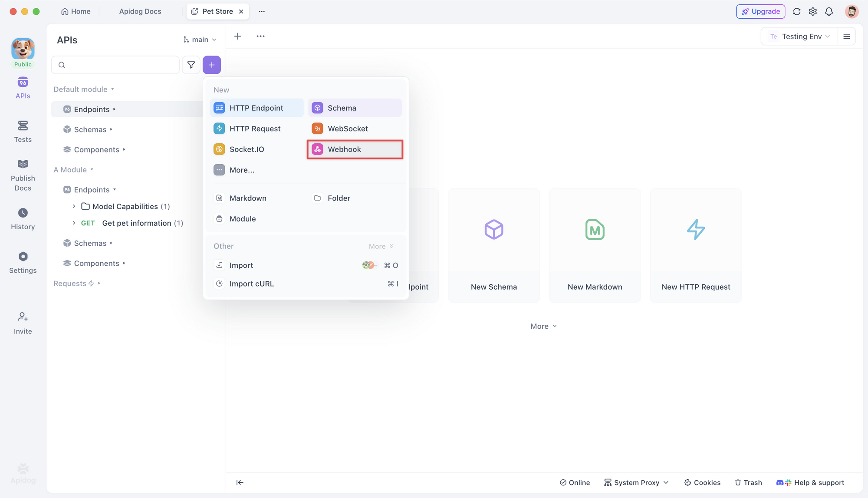Switch to the Apidog Docs tab

click(140, 12)
